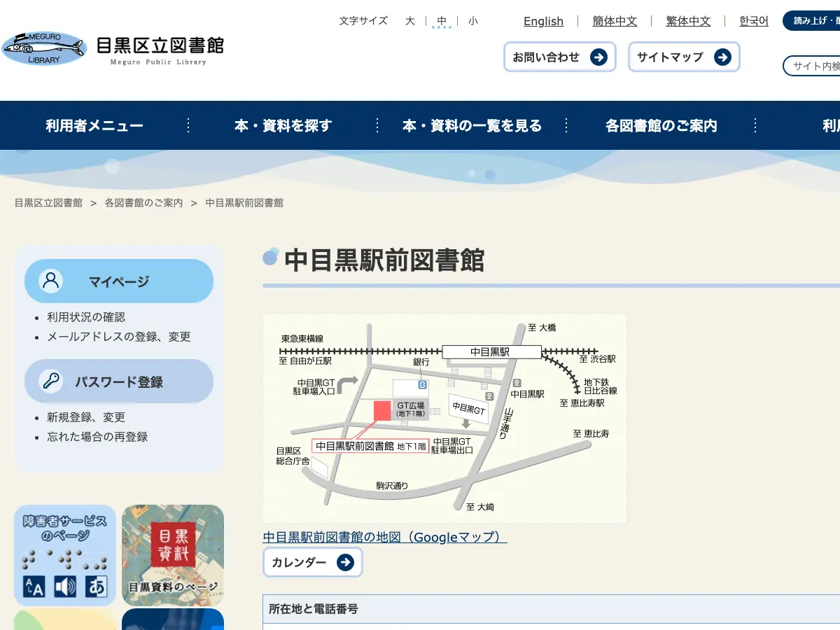840x630 pixels.
Task: Switch language to 簡体中文
Action: 615,21
